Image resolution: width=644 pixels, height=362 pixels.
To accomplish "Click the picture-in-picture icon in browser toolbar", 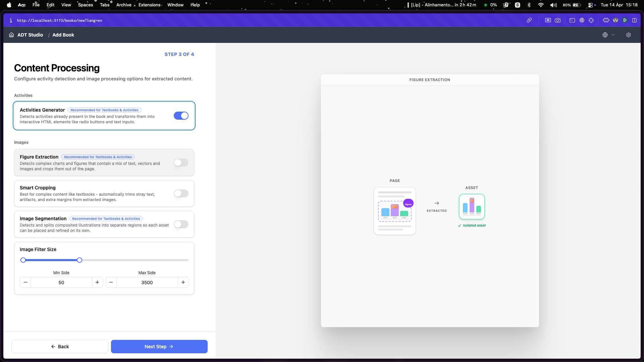I will 548,20.
